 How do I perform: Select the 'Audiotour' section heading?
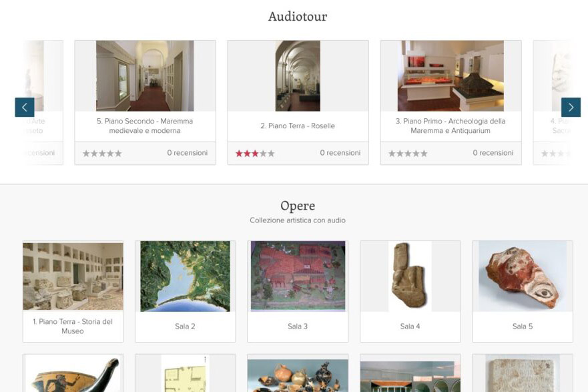(298, 16)
